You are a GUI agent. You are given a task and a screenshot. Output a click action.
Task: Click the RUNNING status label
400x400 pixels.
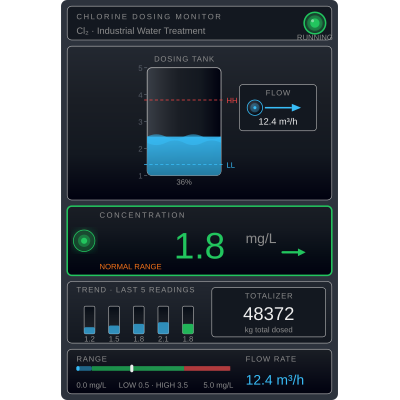(314, 37)
